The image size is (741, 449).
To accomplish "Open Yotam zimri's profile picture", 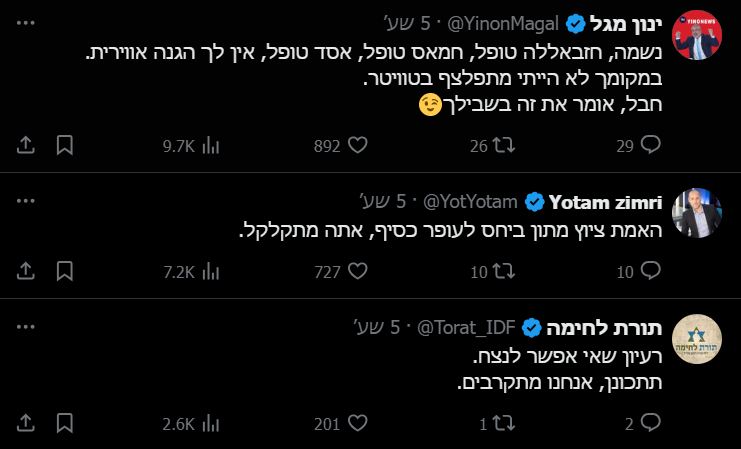I will point(696,212).
